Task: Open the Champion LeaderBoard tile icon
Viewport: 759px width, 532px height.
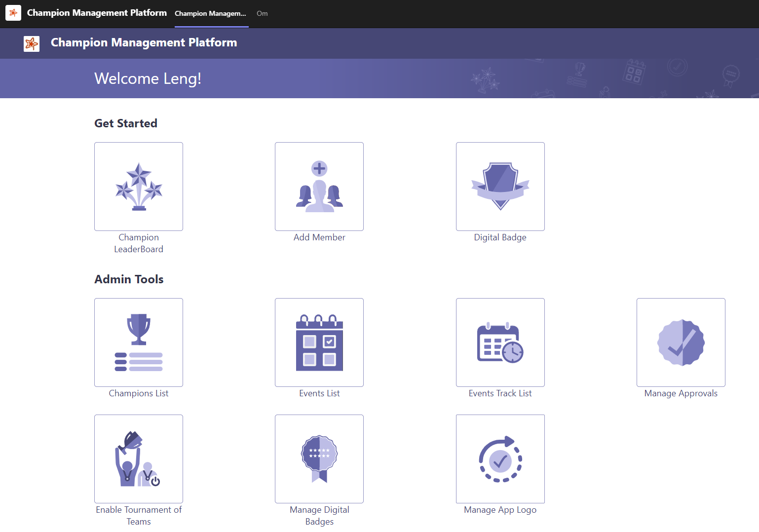Action: (x=138, y=186)
